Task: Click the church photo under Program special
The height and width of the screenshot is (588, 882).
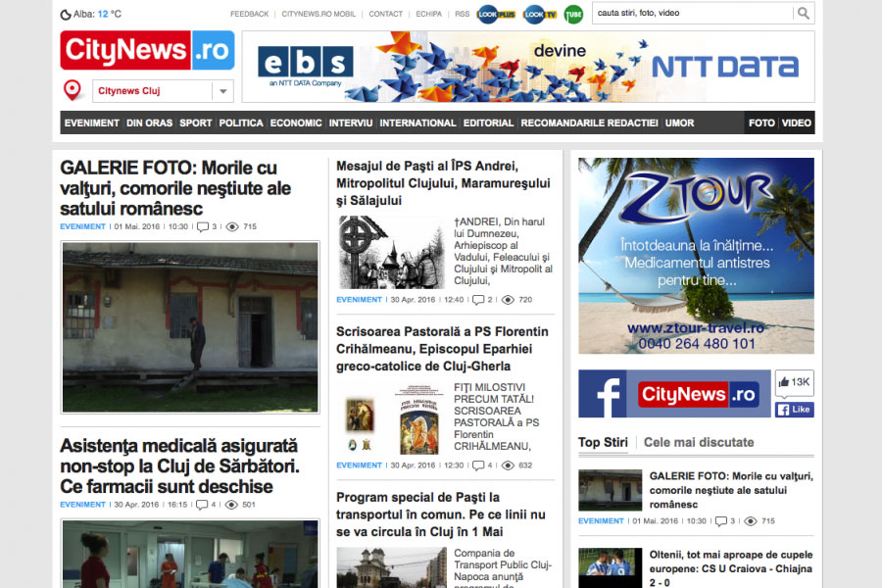Action: 391,567
